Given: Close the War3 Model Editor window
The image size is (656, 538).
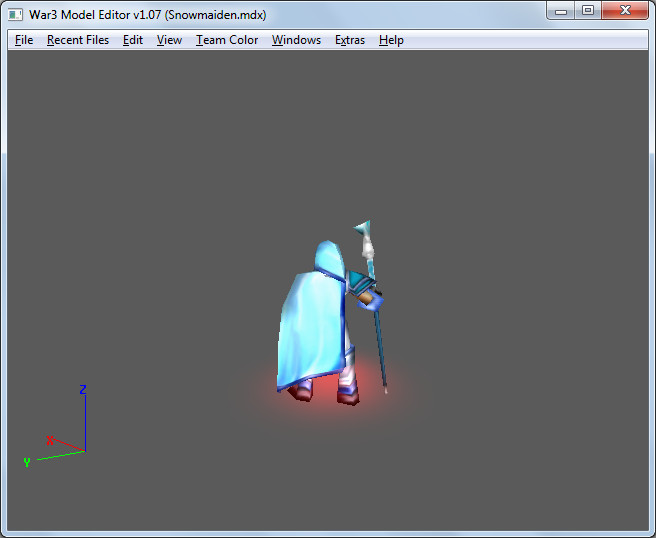Looking at the screenshot, I should (x=625, y=11).
